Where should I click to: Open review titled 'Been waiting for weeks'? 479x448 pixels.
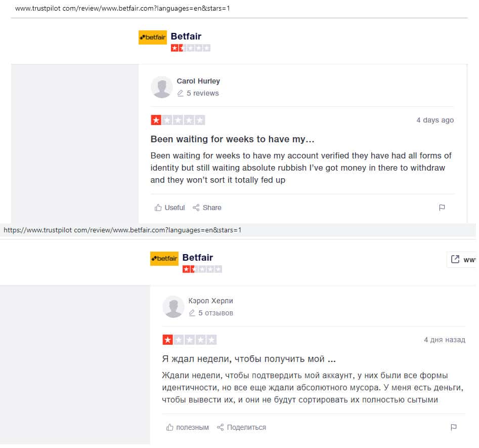tap(233, 139)
